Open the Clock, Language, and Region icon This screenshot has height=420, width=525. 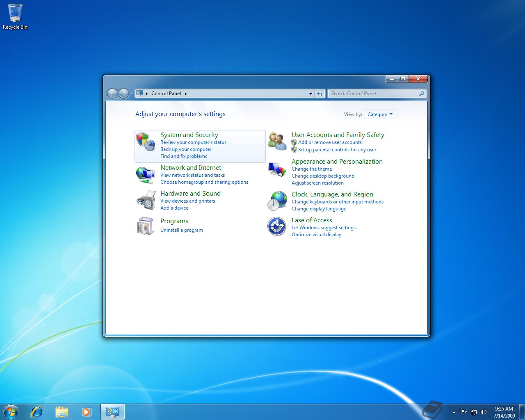tap(277, 201)
